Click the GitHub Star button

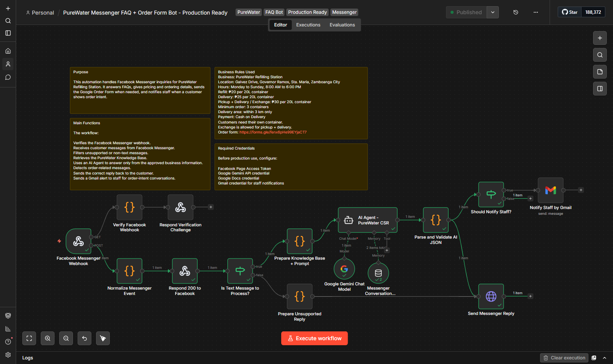click(x=570, y=12)
